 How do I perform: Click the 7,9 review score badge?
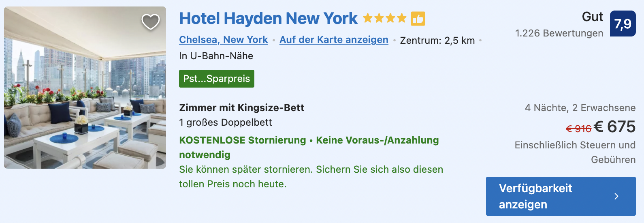(623, 24)
